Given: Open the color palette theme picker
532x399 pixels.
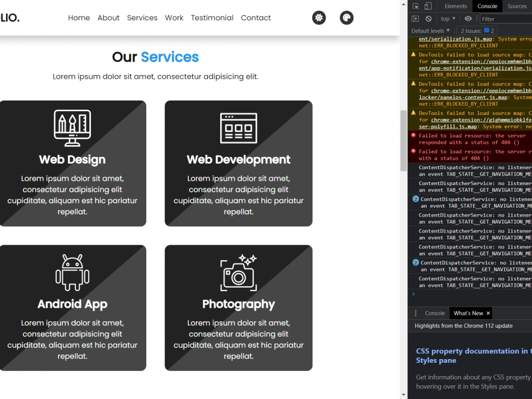Looking at the screenshot, I should coord(346,18).
